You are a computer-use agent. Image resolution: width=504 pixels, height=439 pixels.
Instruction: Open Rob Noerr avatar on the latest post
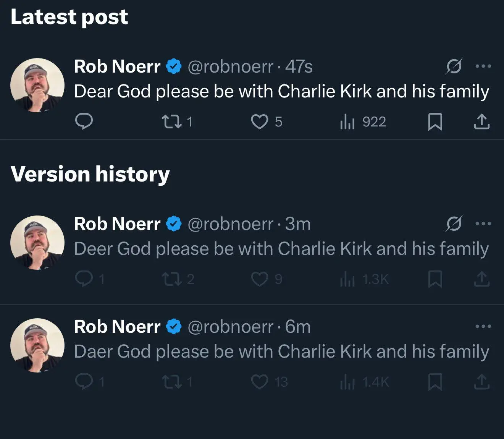coord(37,85)
